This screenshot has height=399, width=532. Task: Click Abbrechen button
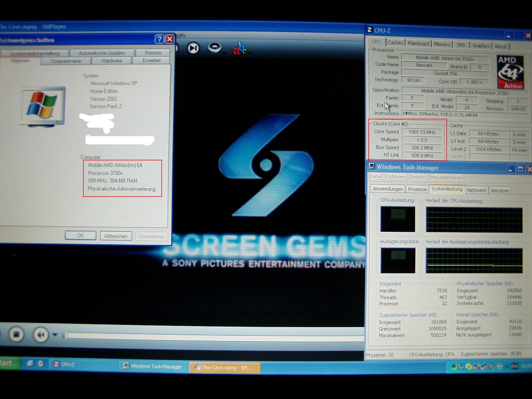(x=116, y=236)
